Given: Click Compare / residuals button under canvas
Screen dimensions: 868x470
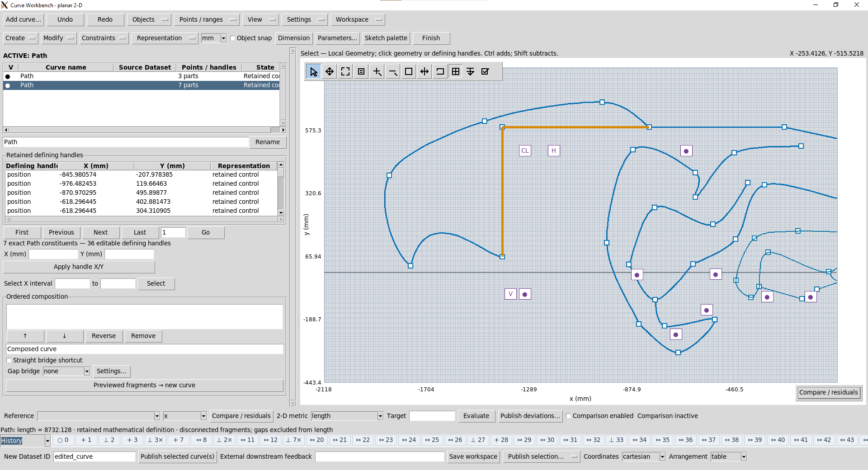Looking at the screenshot, I should pyautogui.click(x=828, y=393).
